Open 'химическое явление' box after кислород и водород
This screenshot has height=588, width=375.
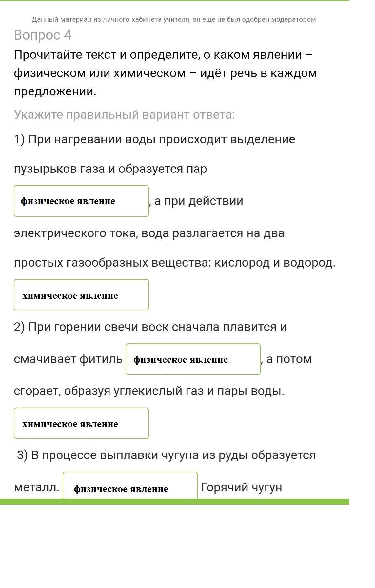pyautogui.click(x=81, y=295)
